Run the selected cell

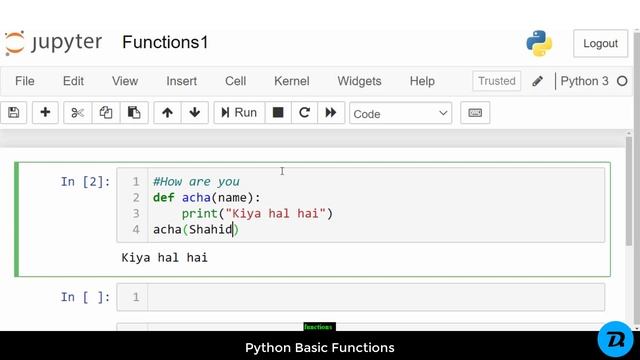[x=239, y=113]
